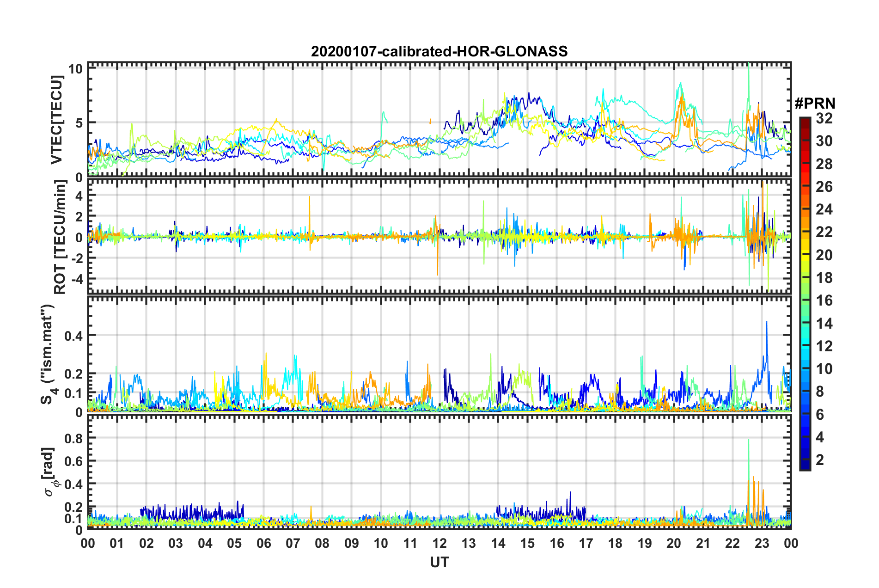Select colorbar tick label 12
The image size is (879, 588).
(824, 346)
